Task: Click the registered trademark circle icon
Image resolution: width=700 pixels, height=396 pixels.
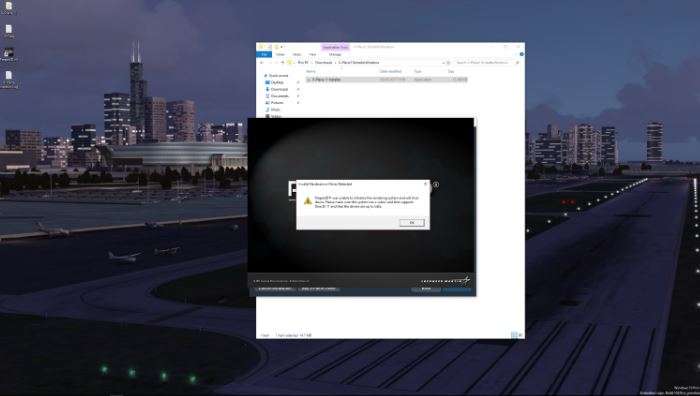Action: [x=435, y=184]
